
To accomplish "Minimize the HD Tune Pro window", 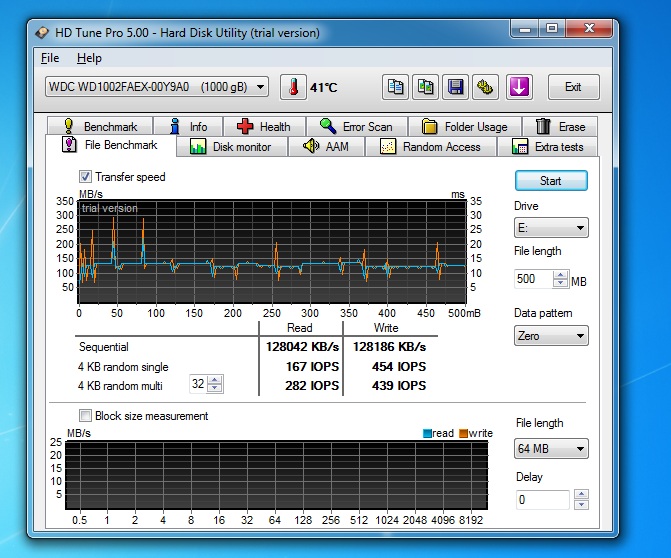I will pos(525,30).
